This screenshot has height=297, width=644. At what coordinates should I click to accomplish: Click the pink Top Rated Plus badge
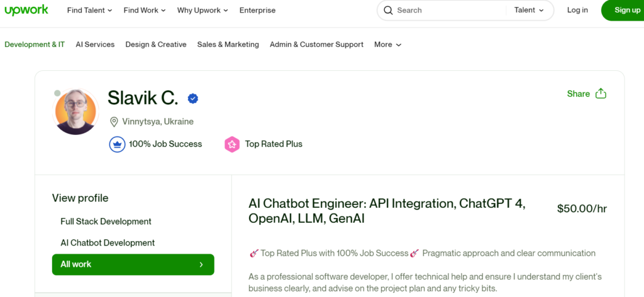coord(232,144)
